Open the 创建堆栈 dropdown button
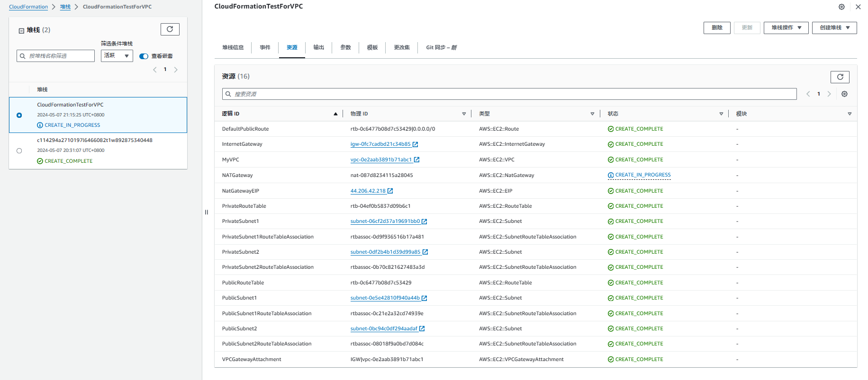Viewport: 868px width, 380px height. point(834,28)
